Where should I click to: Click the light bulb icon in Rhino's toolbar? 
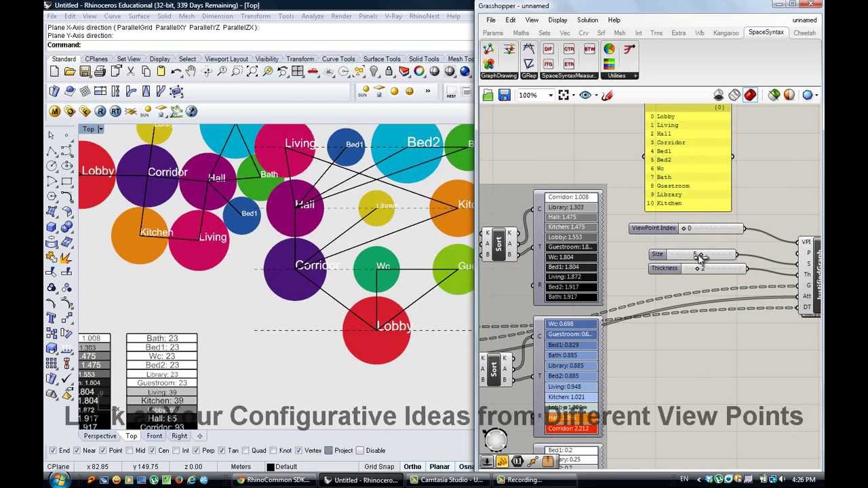tap(374, 71)
